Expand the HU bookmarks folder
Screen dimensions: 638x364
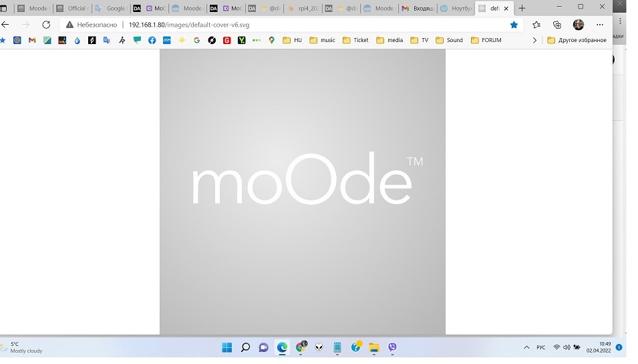(292, 40)
